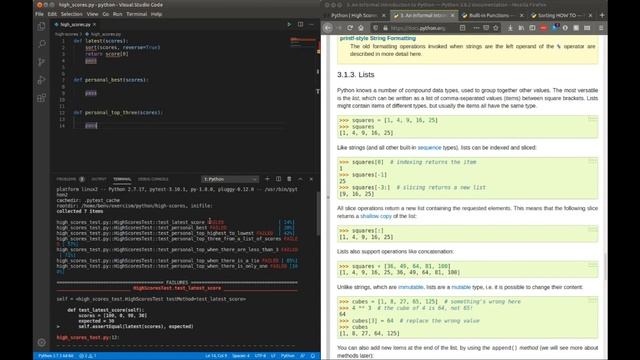Click errors and warnings count in status bar
The image size is (640, 360).
pos(87,356)
